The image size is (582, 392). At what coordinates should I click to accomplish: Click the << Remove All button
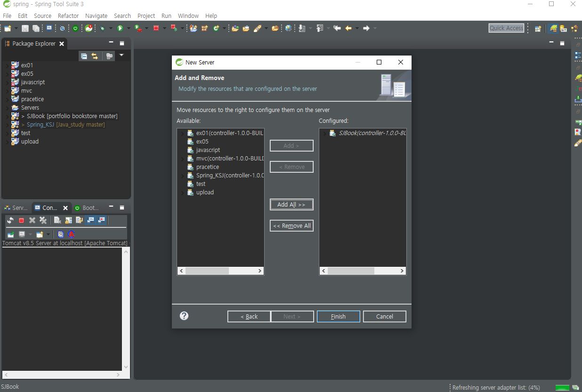[291, 226]
